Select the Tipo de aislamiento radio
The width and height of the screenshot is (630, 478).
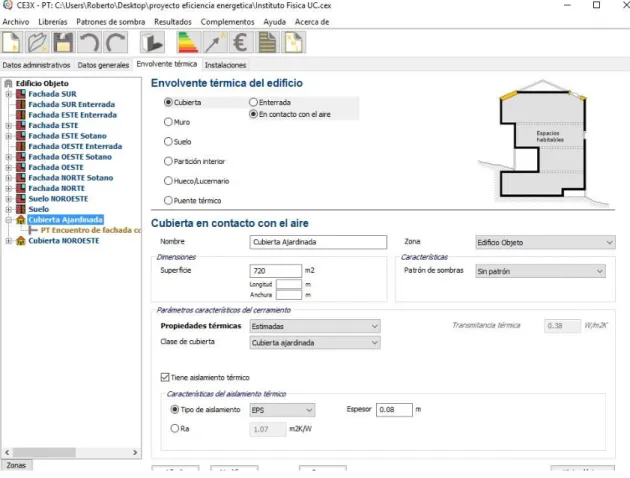pyautogui.click(x=175, y=410)
